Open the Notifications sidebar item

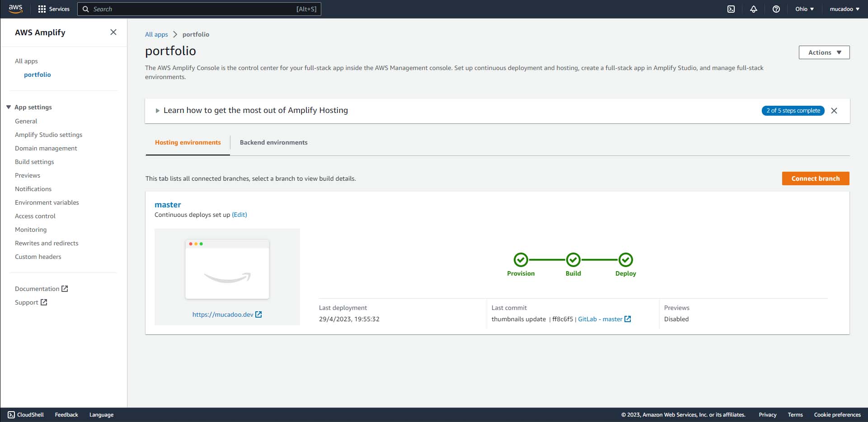coord(33,189)
